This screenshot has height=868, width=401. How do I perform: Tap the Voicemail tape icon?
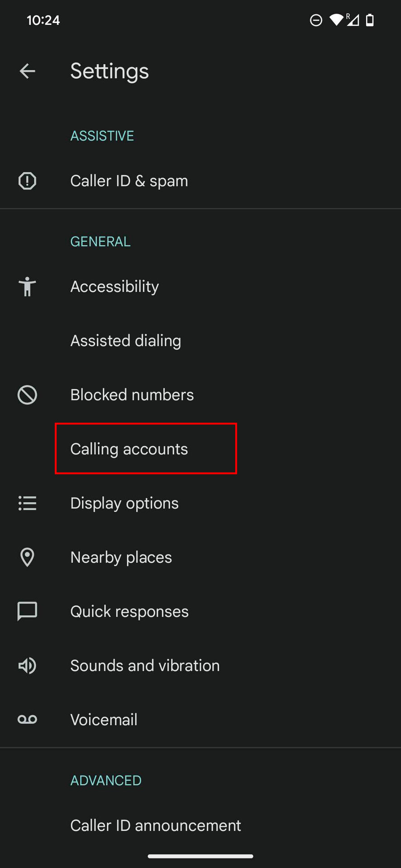27,719
